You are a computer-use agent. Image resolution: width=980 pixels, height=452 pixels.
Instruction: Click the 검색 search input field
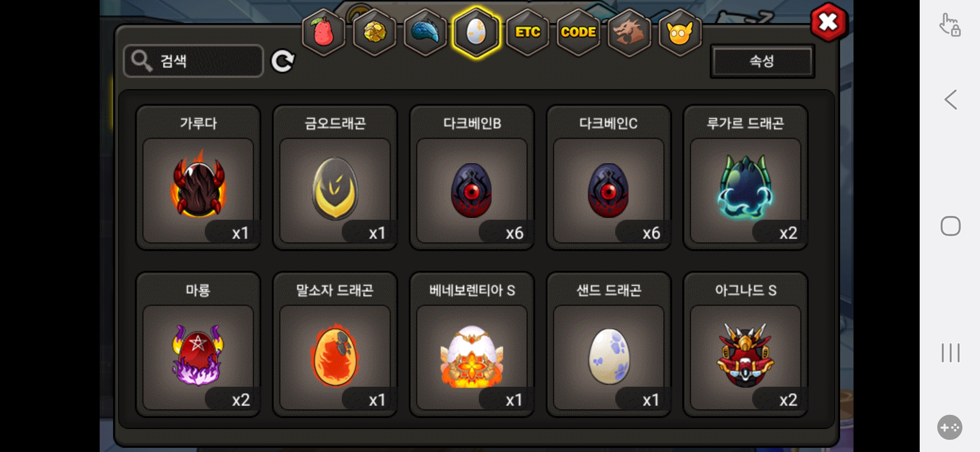[x=193, y=61]
